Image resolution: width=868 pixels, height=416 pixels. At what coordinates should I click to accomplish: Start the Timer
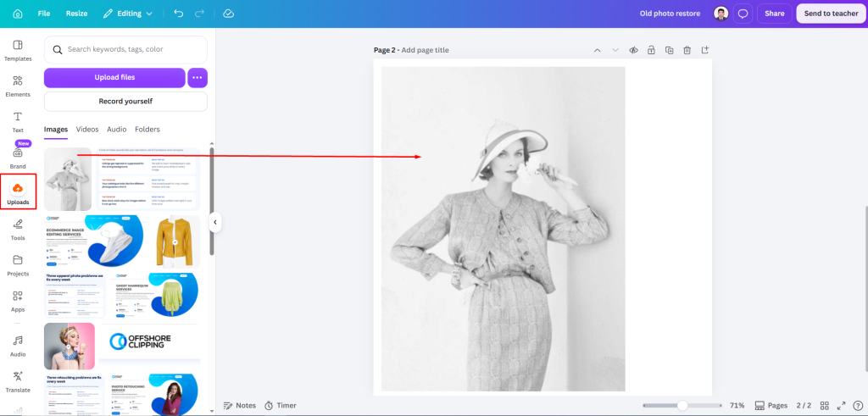(280, 406)
